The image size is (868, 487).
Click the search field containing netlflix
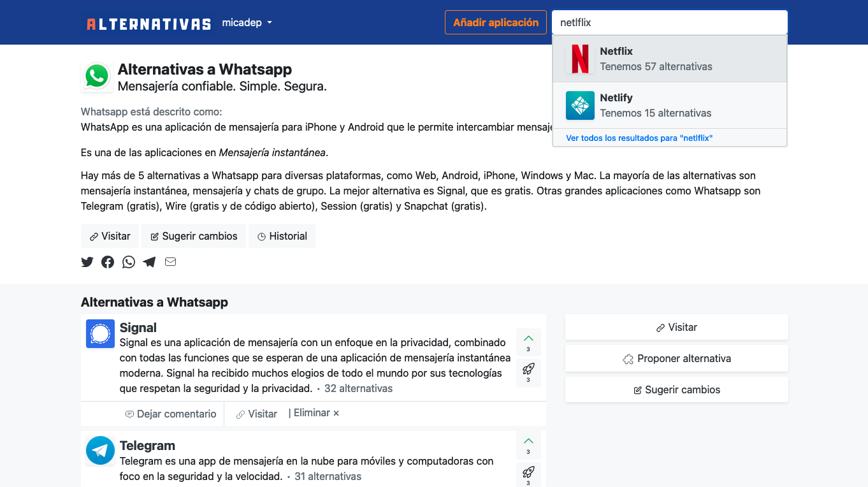click(670, 22)
